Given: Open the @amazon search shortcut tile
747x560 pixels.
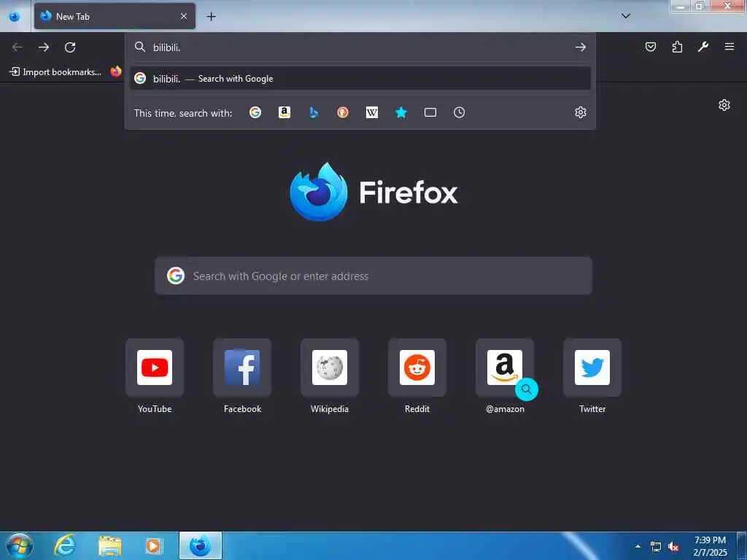Looking at the screenshot, I should click(x=505, y=367).
